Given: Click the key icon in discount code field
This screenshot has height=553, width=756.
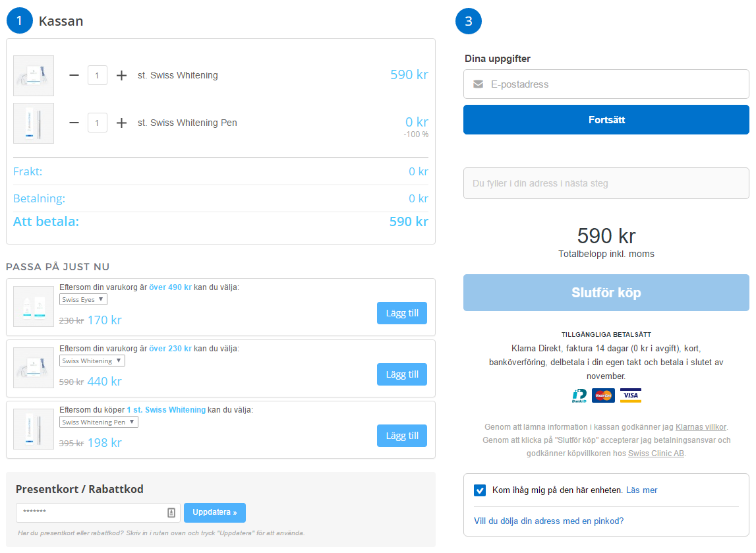Looking at the screenshot, I should [x=171, y=513].
